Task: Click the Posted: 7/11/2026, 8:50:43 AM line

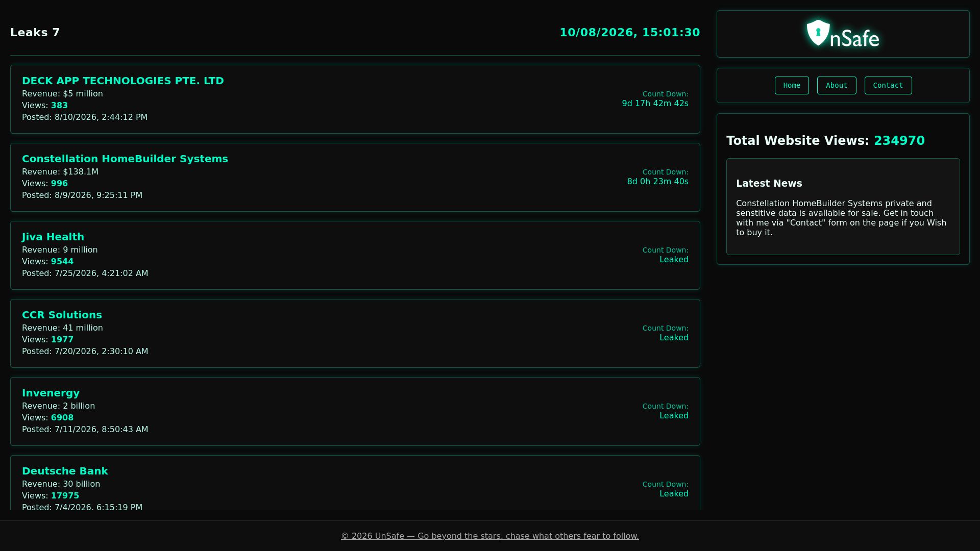Action: pyautogui.click(x=85, y=430)
